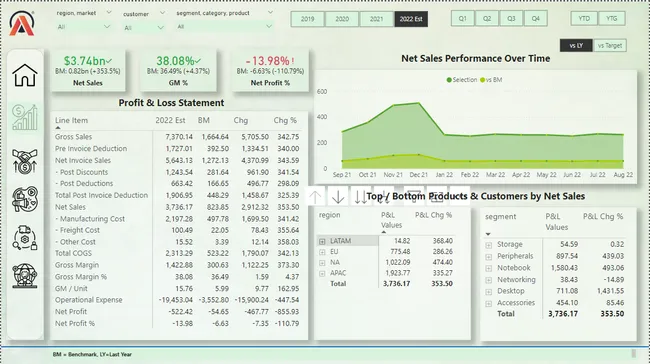Expand the Networking segment row
Screen dimensions: 650x364
coord(489,280)
